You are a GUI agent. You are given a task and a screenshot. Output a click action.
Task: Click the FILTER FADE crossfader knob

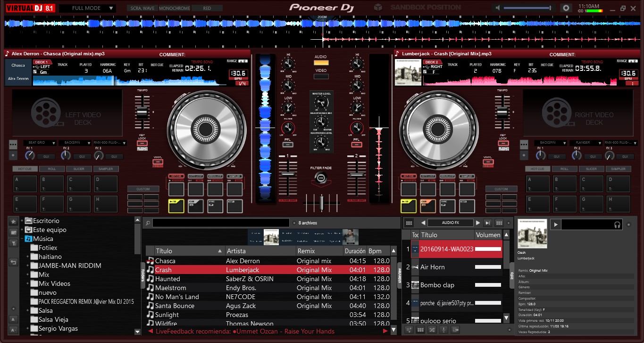tap(321, 178)
